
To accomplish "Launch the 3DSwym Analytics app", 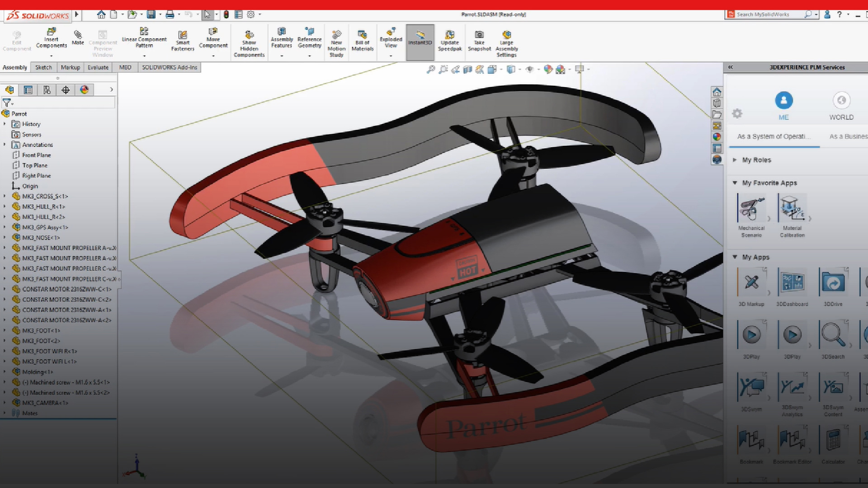I will pos(792,394).
